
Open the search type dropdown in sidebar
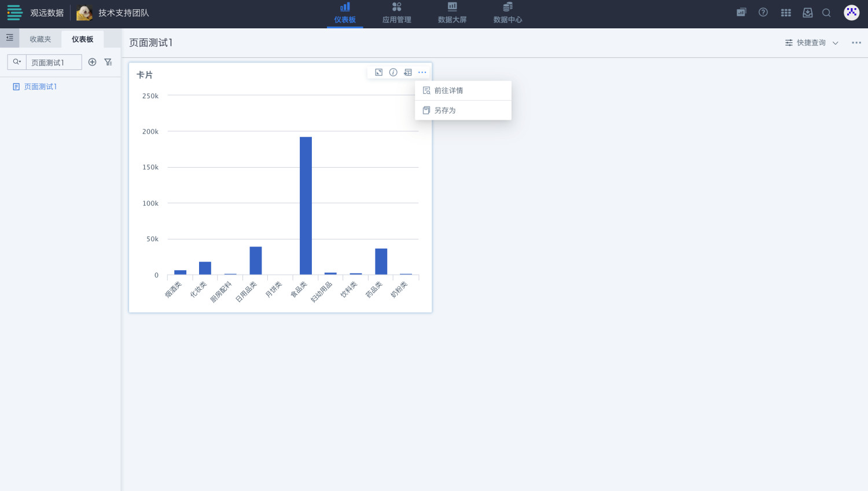tap(17, 62)
